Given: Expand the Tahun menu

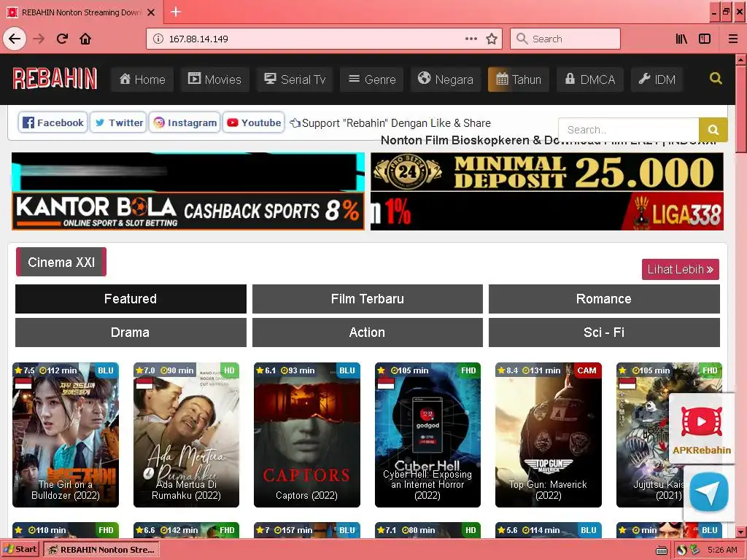Looking at the screenshot, I should [x=519, y=79].
